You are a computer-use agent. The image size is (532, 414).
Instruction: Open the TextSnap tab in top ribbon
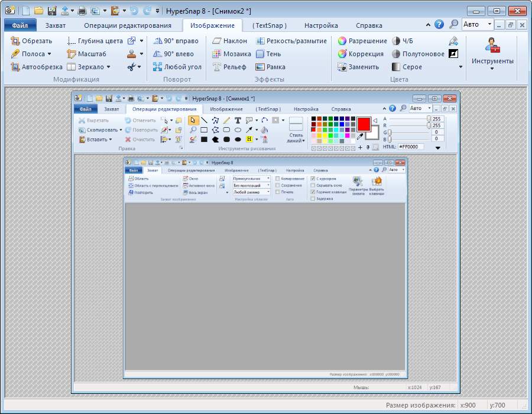pyautogui.click(x=269, y=25)
